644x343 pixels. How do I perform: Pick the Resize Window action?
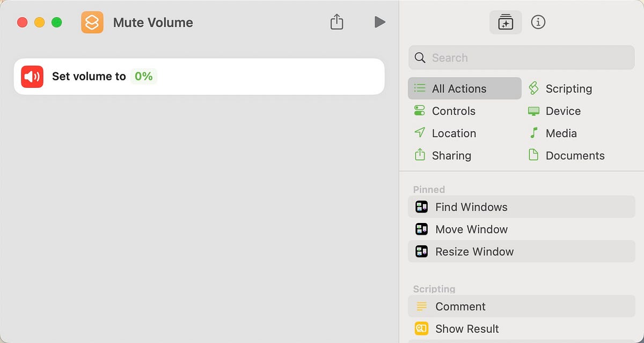tap(474, 251)
